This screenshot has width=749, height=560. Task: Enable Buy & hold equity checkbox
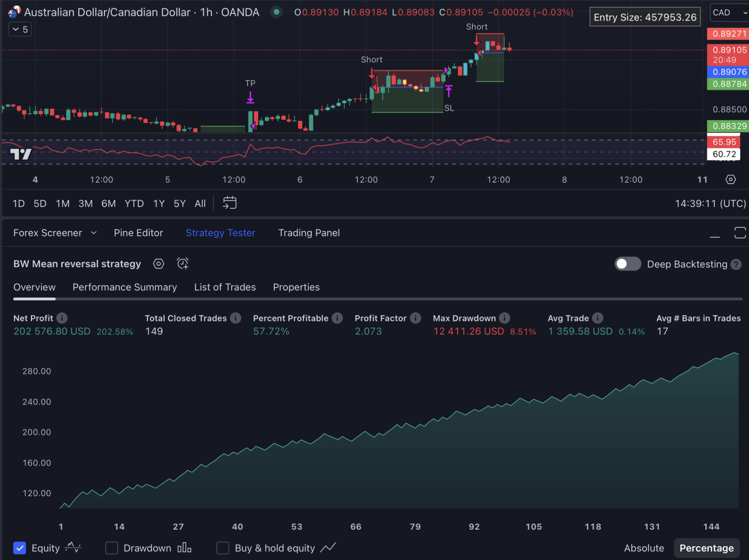(x=223, y=548)
